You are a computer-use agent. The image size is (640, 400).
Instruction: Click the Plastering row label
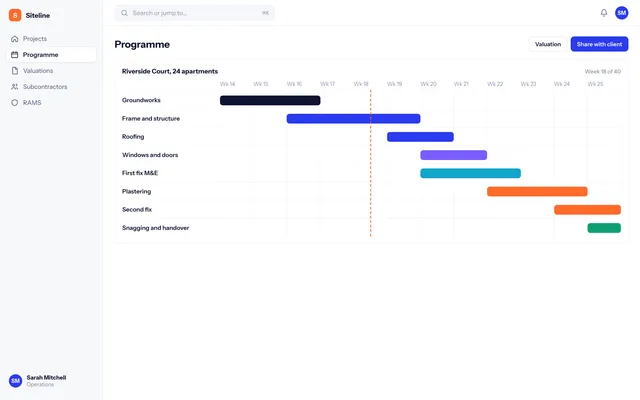136,191
